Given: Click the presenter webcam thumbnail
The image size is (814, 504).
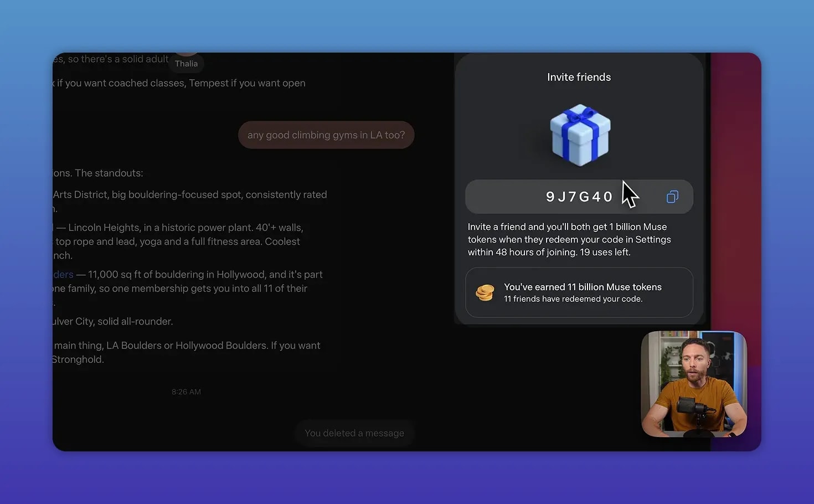Looking at the screenshot, I should (694, 384).
